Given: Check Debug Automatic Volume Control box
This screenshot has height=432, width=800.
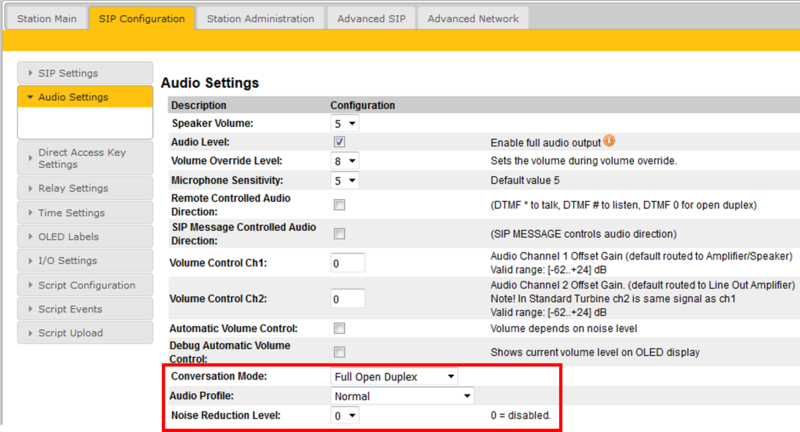Looking at the screenshot, I should tap(340, 352).
